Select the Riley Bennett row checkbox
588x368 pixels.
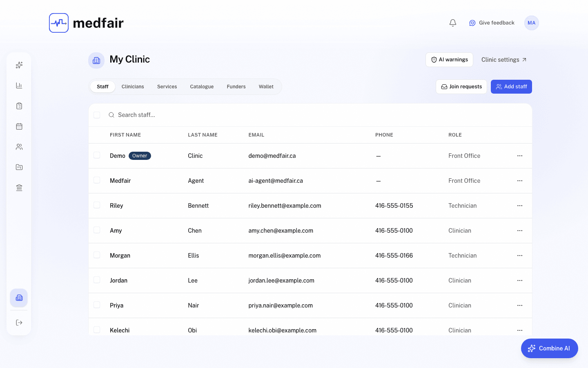point(97,205)
